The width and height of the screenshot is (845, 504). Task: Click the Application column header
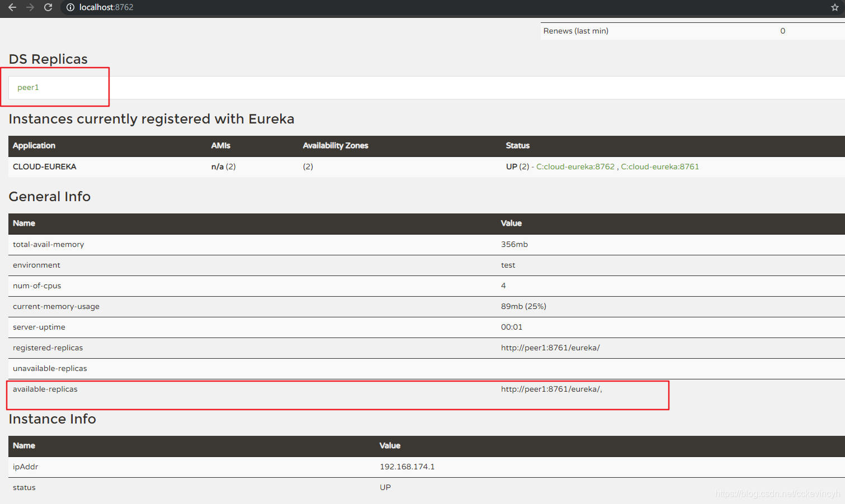click(x=34, y=145)
